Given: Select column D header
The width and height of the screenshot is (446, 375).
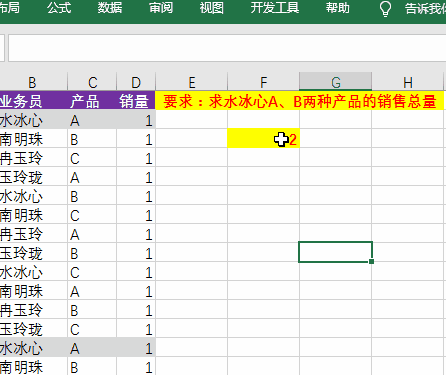Looking at the screenshot, I should pos(136,82).
